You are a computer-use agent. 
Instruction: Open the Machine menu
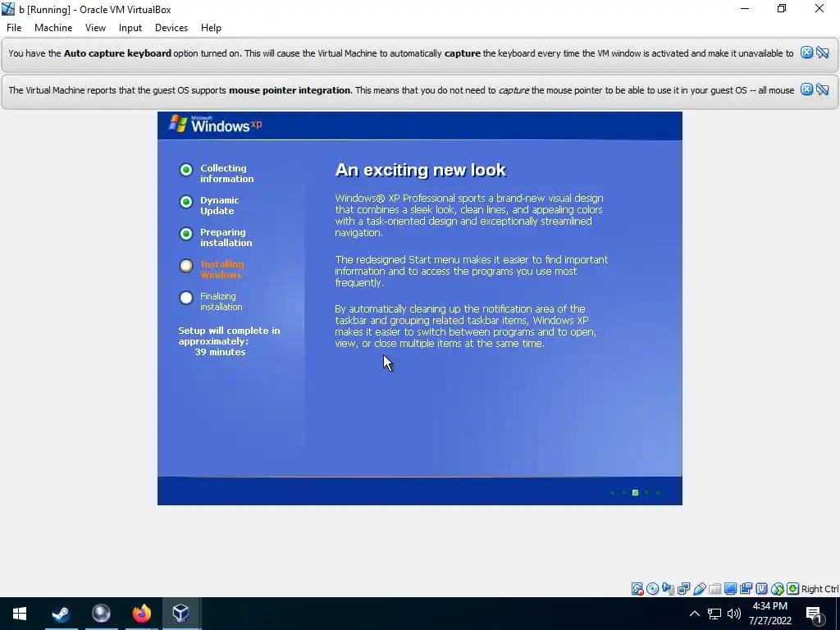point(53,28)
